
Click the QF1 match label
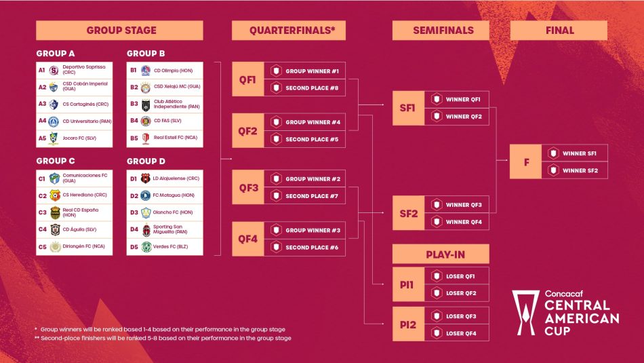247,79
